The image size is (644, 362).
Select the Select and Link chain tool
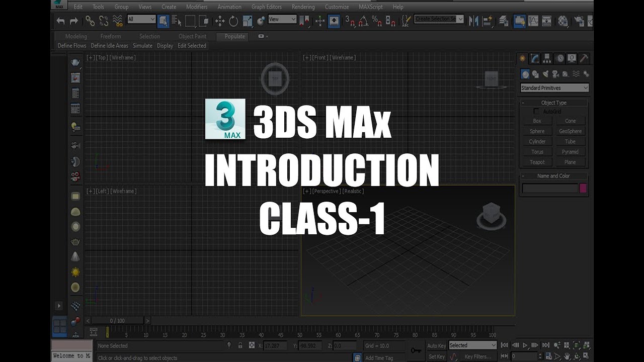coord(90,21)
